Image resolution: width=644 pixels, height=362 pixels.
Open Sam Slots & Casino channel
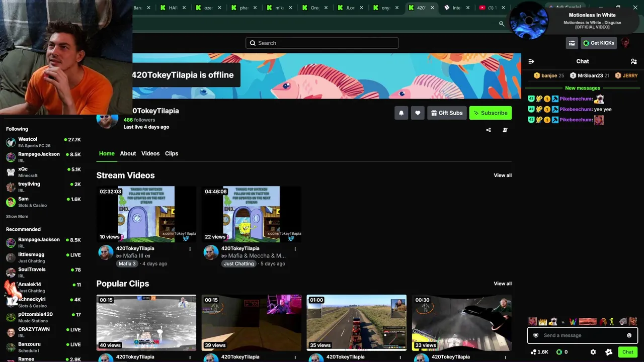click(43, 202)
